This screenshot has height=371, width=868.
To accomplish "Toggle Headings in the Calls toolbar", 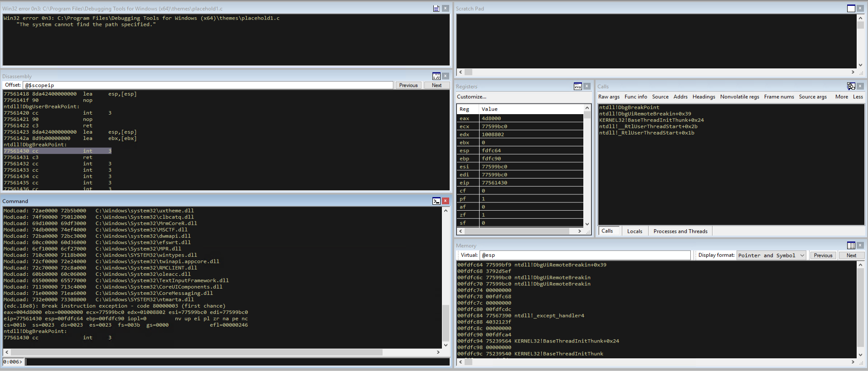I will click(x=703, y=97).
